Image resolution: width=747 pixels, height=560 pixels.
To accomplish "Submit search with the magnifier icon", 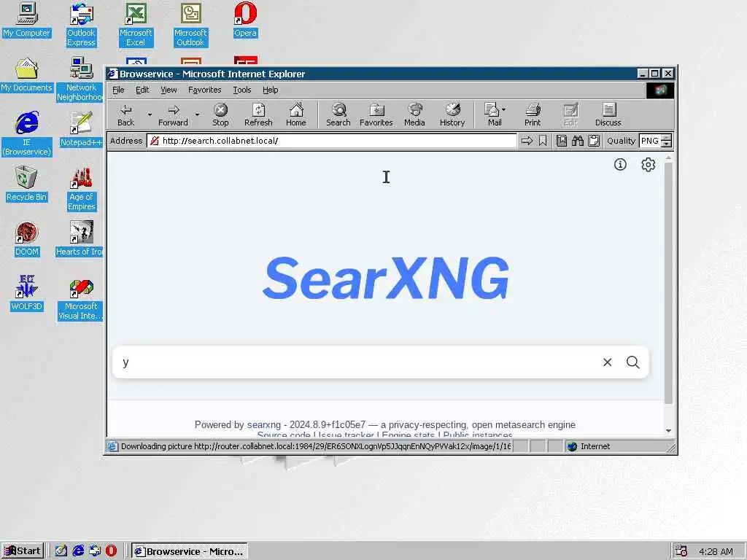I will [x=633, y=362].
